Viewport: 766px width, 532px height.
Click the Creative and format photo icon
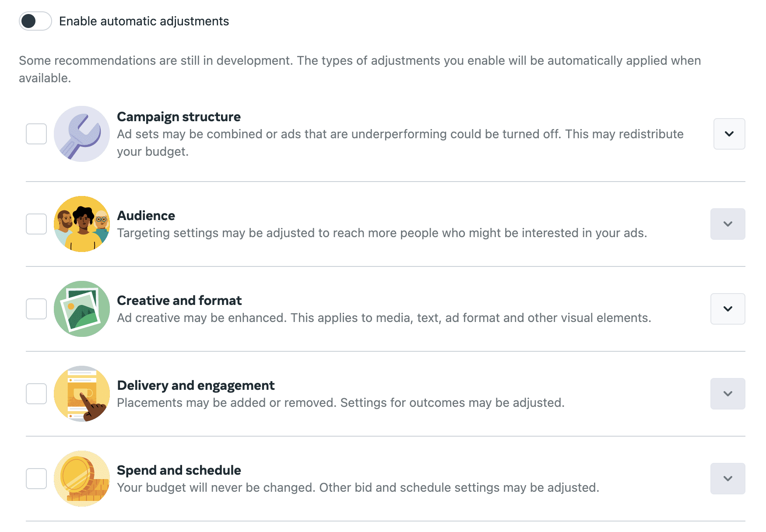[x=82, y=309]
